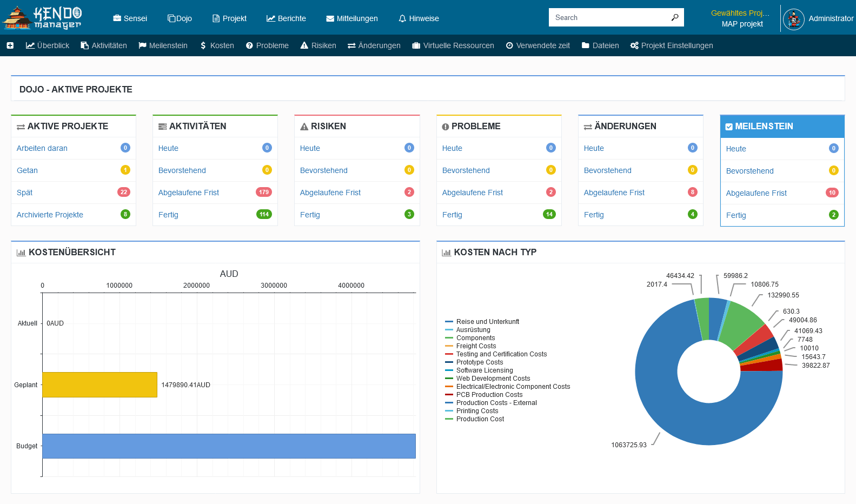Open the Berichte menu
The width and height of the screenshot is (856, 504).
(286, 18)
